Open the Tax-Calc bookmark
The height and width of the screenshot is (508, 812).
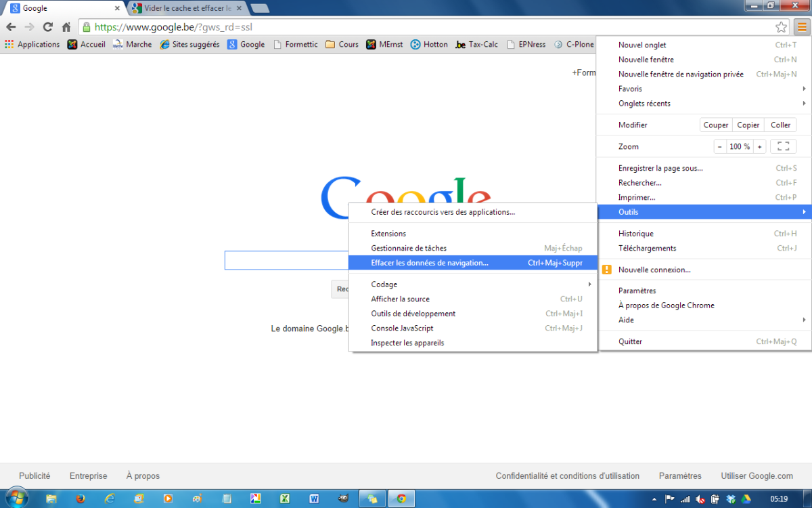pyautogui.click(x=477, y=45)
